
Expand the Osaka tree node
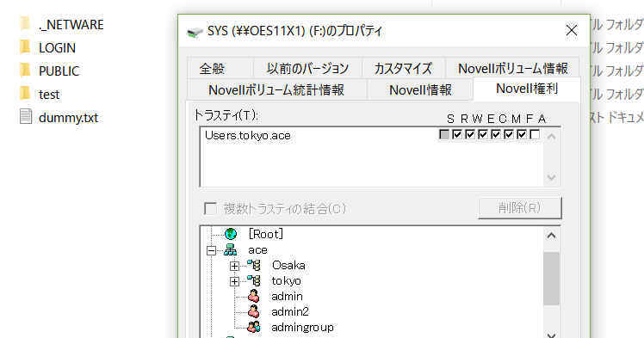[234, 266]
